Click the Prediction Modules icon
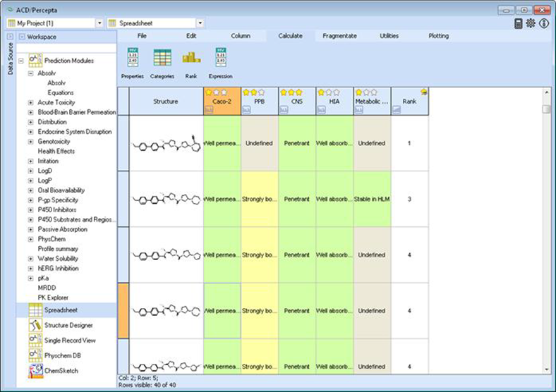556x392 pixels. [x=35, y=61]
